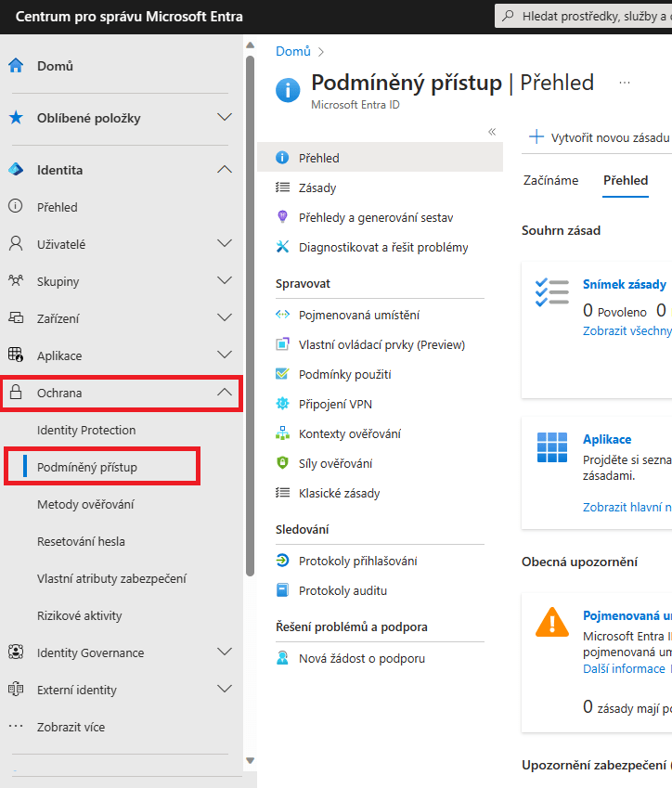Open the Domů breadcrumb link
This screenshot has height=788, width=672.
pos(292,51)
